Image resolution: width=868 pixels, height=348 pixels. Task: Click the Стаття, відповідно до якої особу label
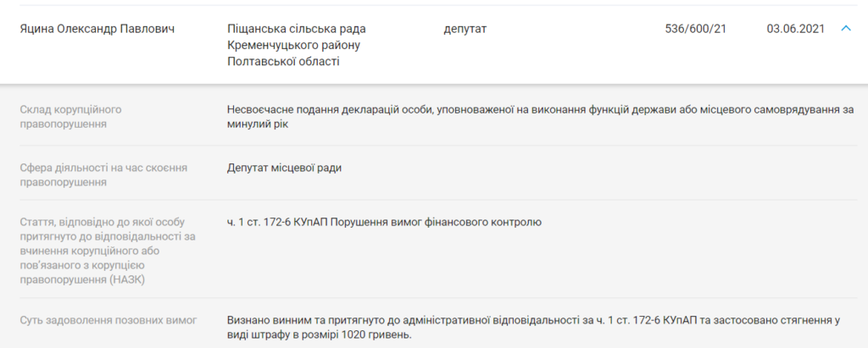pos(99,222)
